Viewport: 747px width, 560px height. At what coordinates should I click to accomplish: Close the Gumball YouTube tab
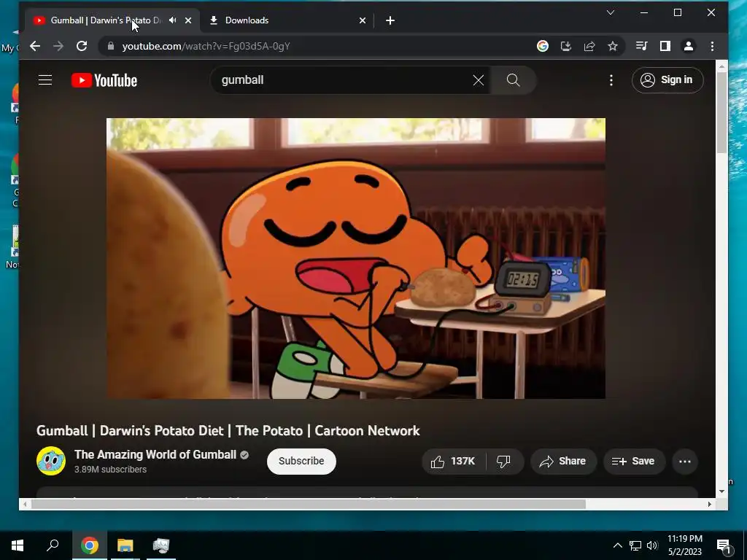pos(188,20)
